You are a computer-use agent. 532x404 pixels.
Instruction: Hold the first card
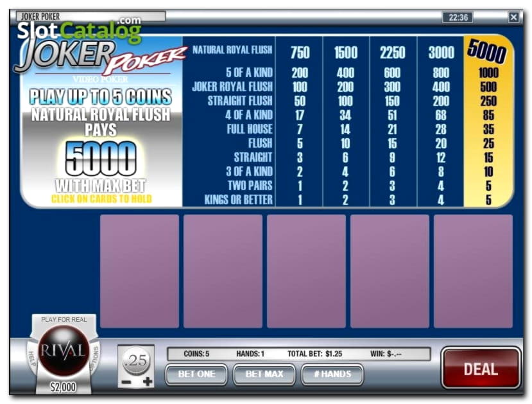coord(139,271)
